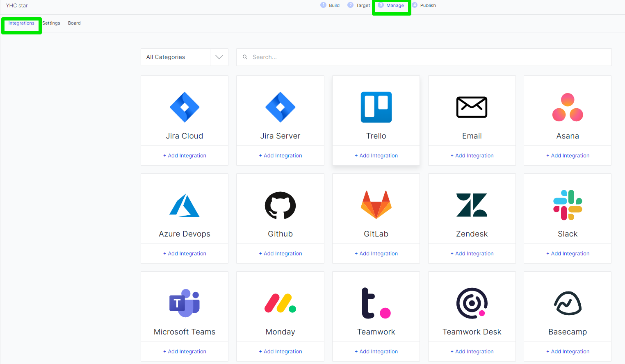625x364 pixels.
Task: Click the Github octocat icon
Action: click(280, 205)
